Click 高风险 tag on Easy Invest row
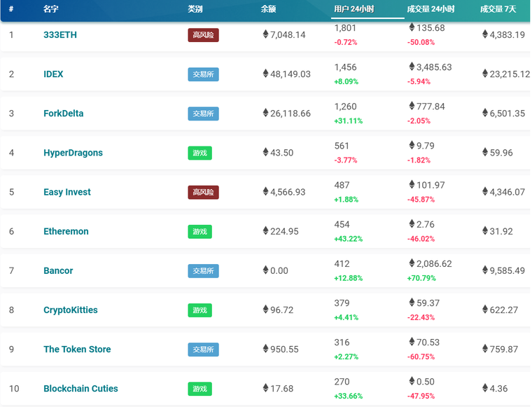The image size is (532, 407). tap(203, 193)
